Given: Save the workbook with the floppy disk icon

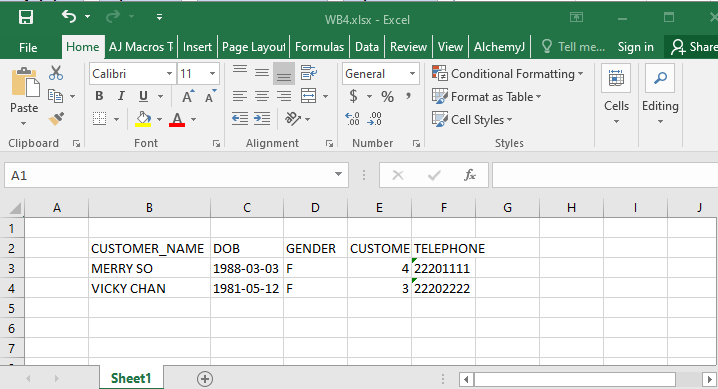Looking at the screenshot, I should point(26,17).
